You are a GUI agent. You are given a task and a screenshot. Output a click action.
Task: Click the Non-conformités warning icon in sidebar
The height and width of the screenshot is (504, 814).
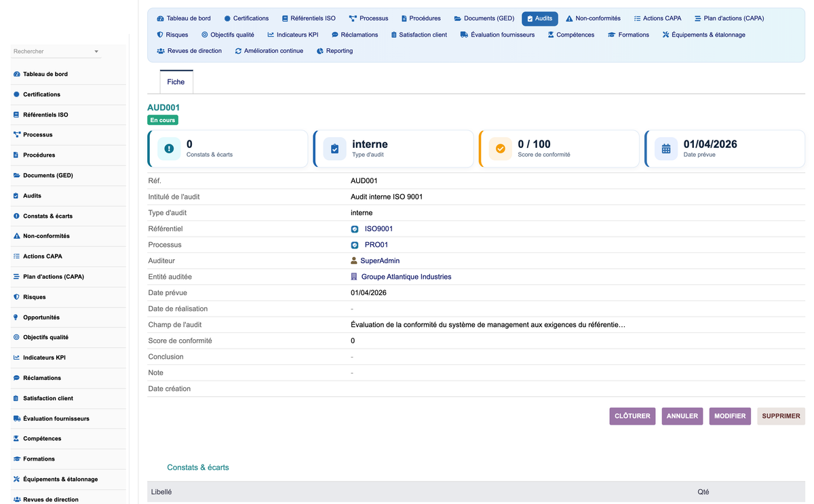(17, 236)
